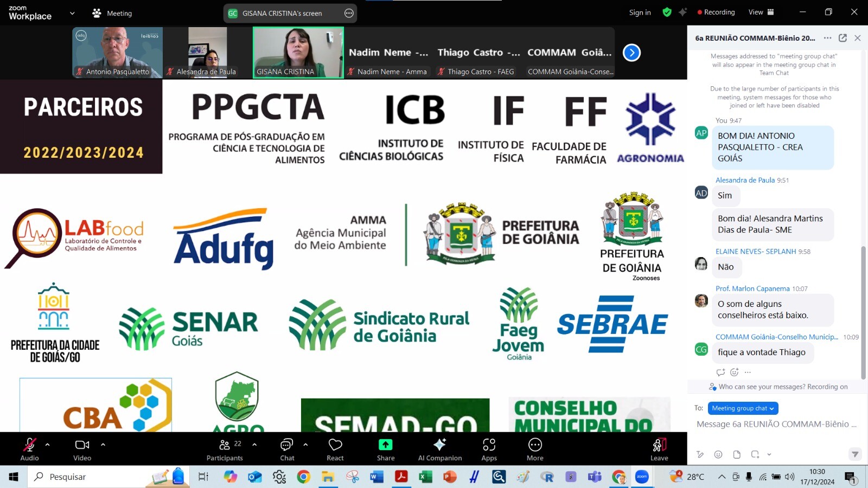Expand the Zoom Workplace dropdown arrow
The width and height of the screenshot is (868, 488).
(72, 14)
